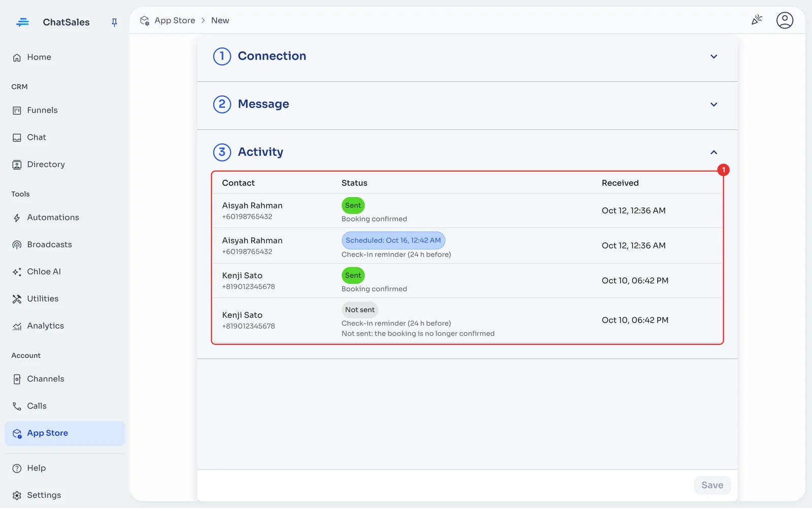The image size is (812, 508).
Task: Go to Home in the sidebar
Action: (64, 57)
